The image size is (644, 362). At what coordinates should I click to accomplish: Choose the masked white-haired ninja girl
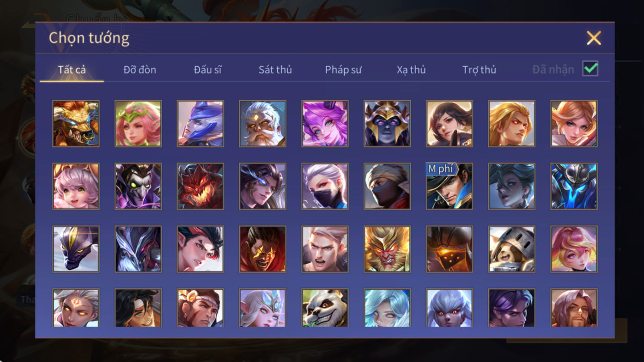[325, 186]
